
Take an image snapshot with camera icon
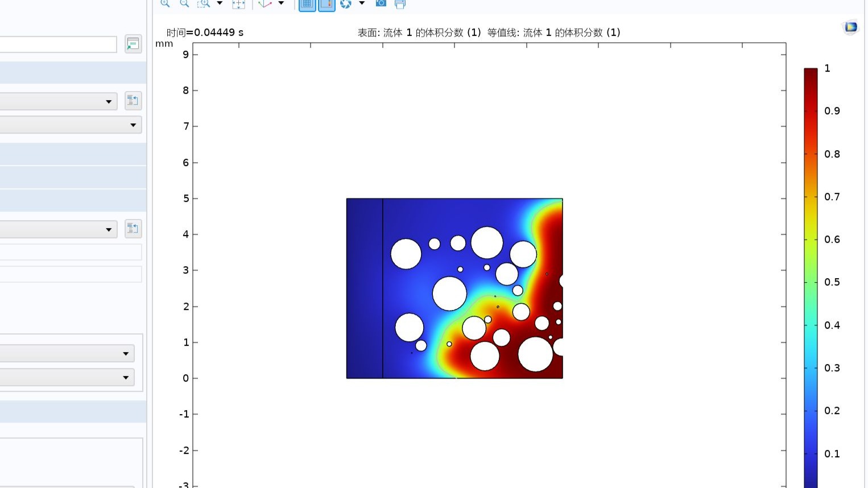(381, 3)
